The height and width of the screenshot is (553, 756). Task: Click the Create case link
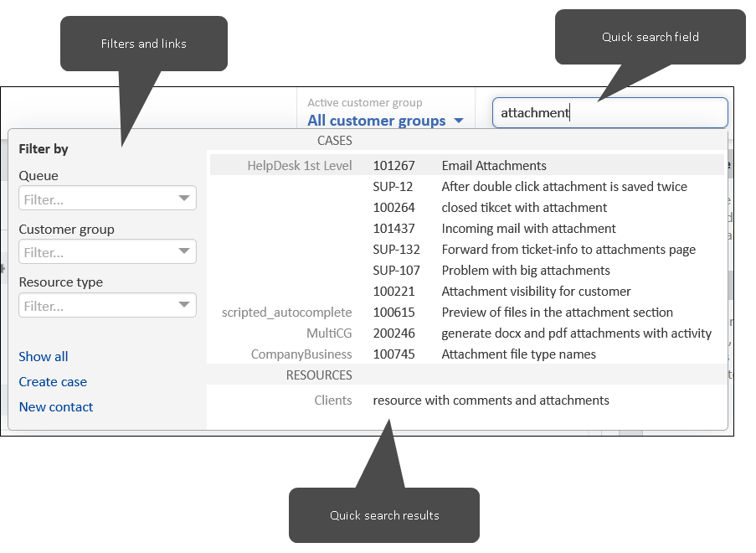[53, 382]
